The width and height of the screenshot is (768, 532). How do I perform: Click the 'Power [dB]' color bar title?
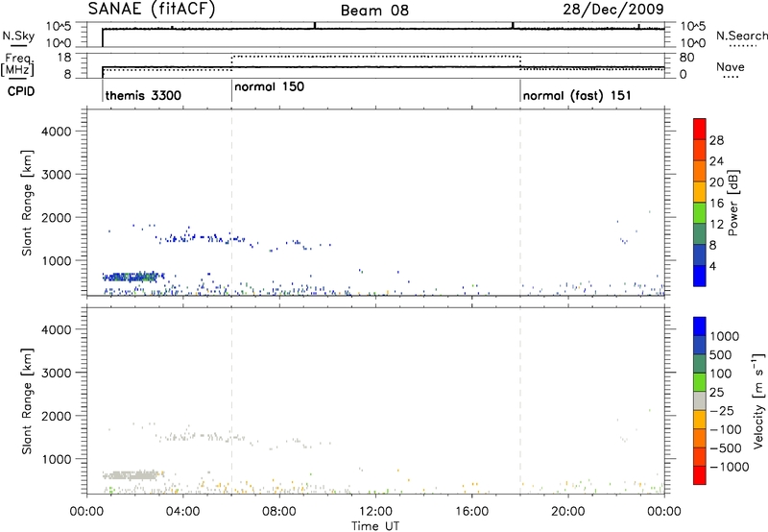(733, 203)
